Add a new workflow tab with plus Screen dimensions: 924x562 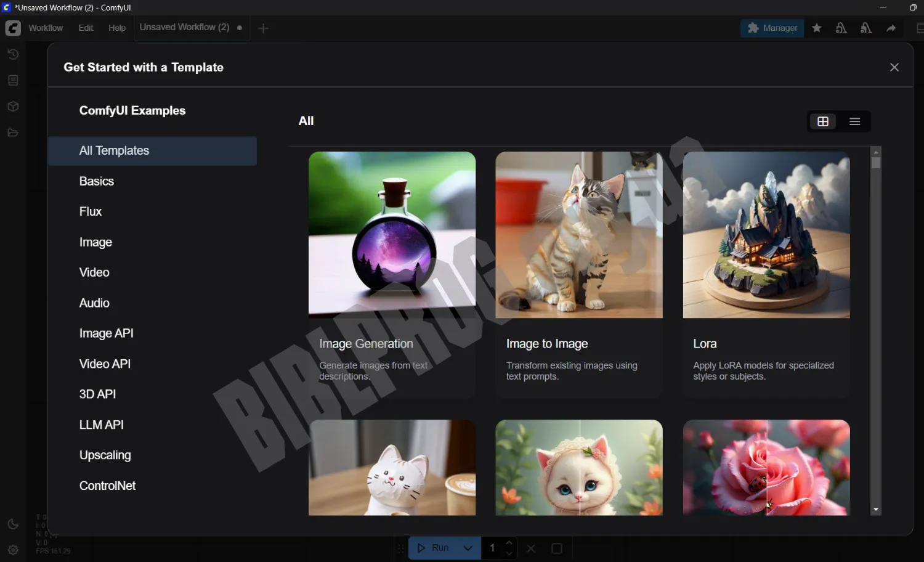(x=263, y=28)
